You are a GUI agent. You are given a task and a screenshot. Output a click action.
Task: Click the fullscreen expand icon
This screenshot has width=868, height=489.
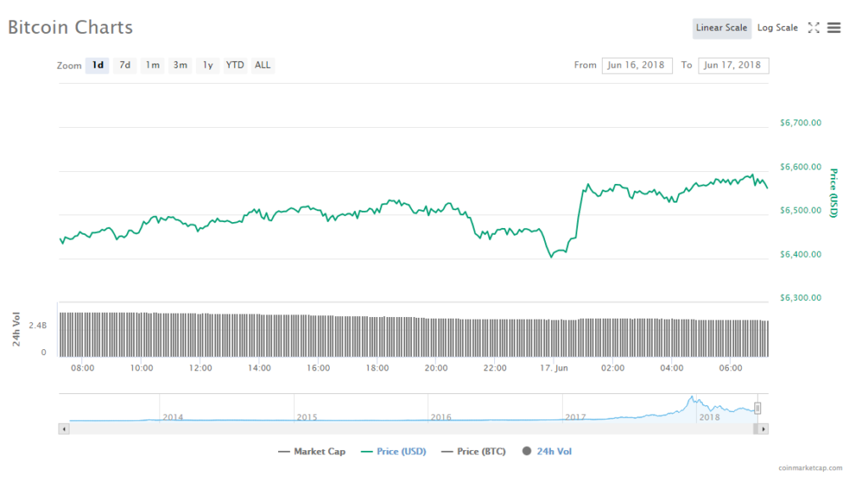[813, 28]
